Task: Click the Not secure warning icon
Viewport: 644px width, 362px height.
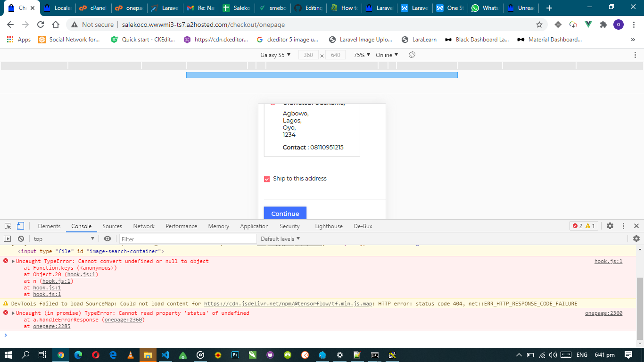Action: pos(74,25)
